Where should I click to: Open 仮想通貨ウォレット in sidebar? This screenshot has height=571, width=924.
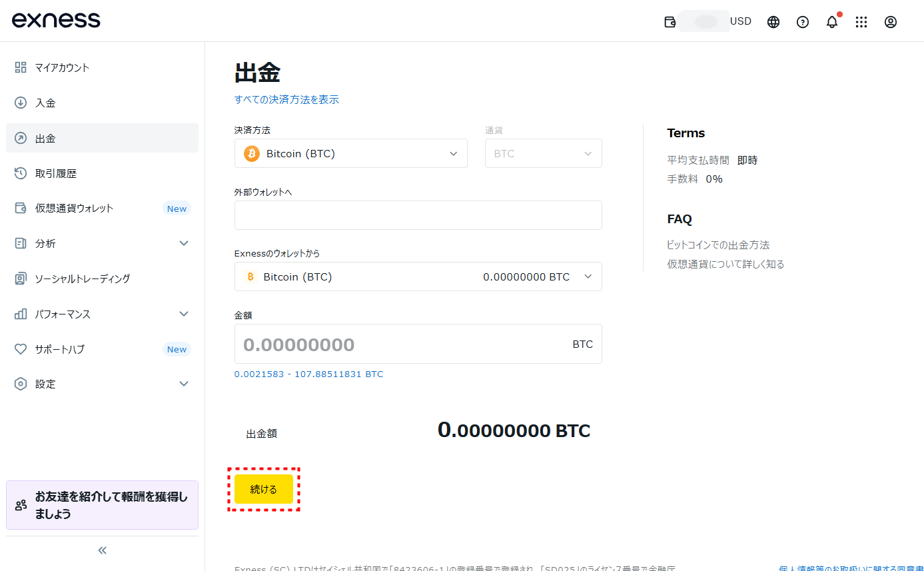coord(103,208)
